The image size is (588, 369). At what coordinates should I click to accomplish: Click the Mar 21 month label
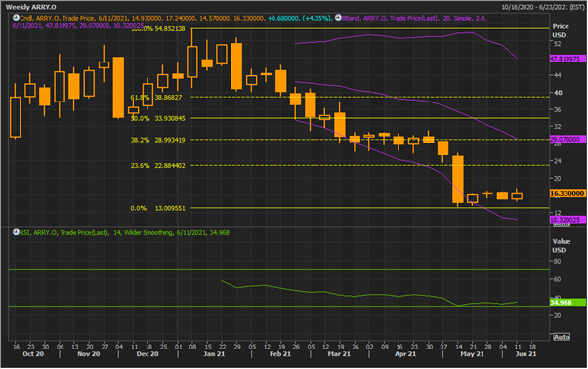pos(339,354)
